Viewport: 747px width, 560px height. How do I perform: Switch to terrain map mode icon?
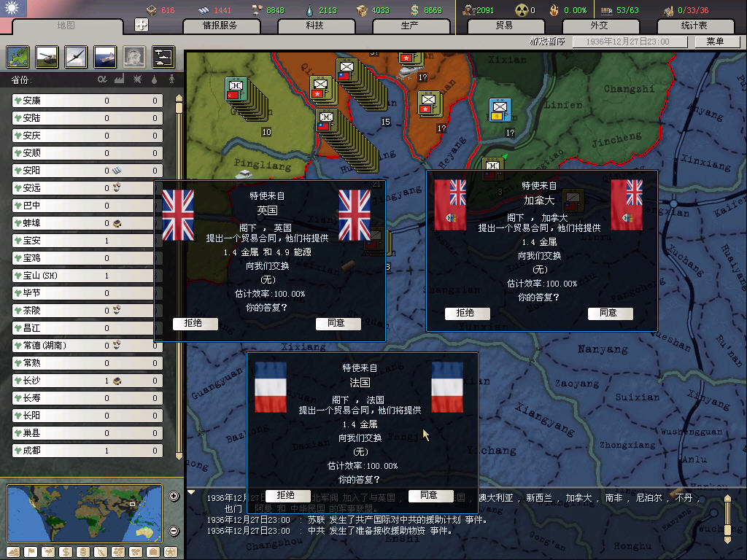tap(13, 552)
